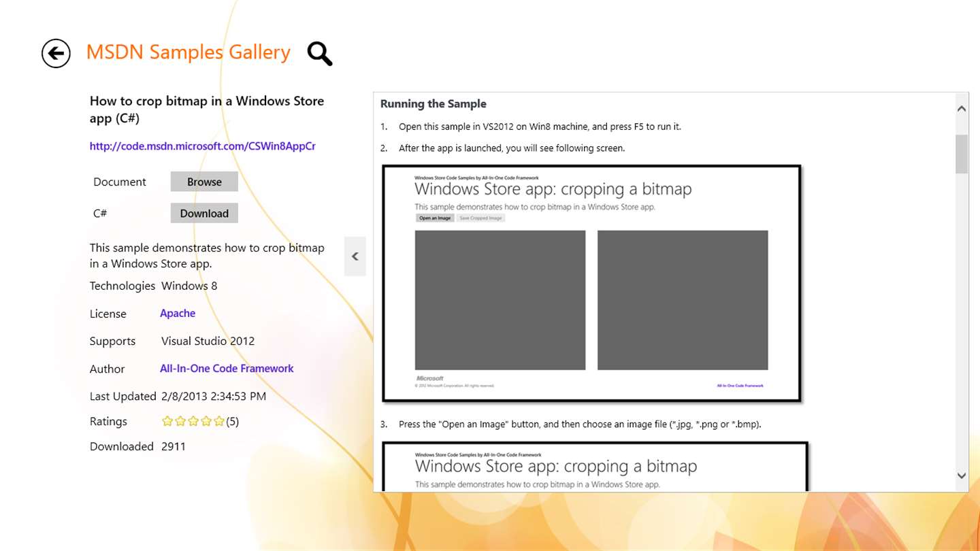Click the "How to crop bitmap" sample title
Screen dimensions: 980x551
(207, 110)
